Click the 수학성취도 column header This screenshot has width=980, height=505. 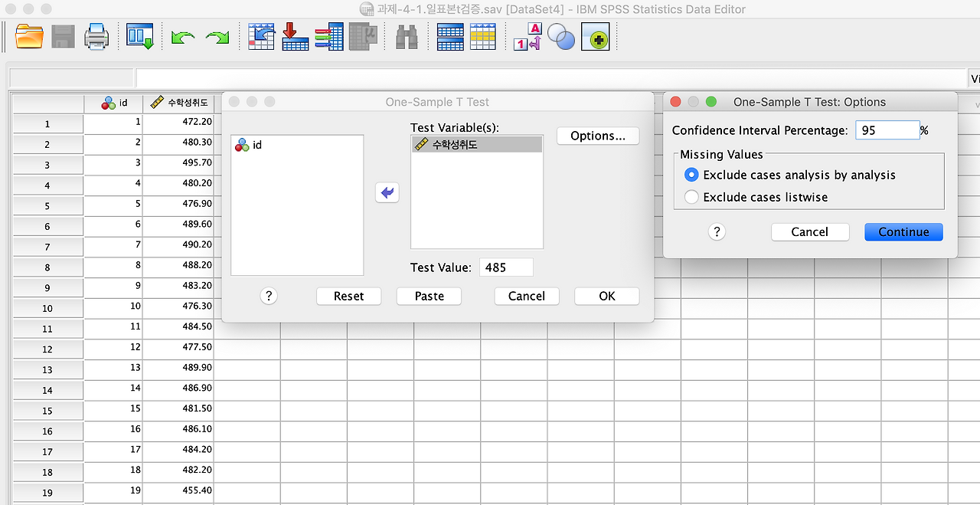(178, 103)
